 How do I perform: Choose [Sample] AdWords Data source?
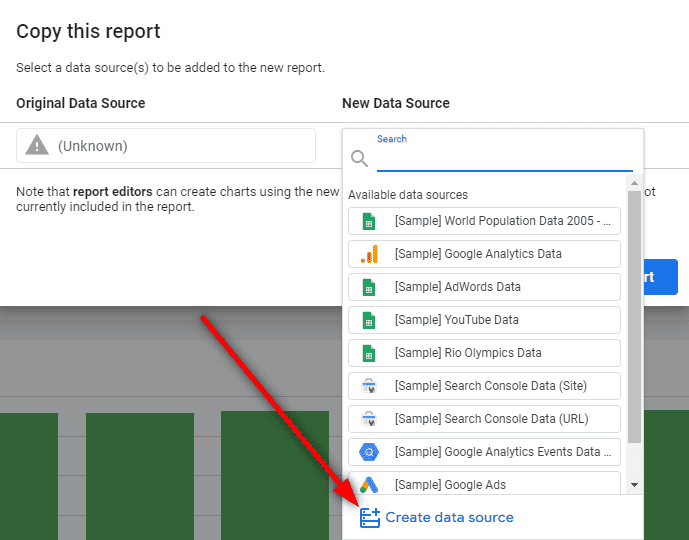[x=484, y=287]
